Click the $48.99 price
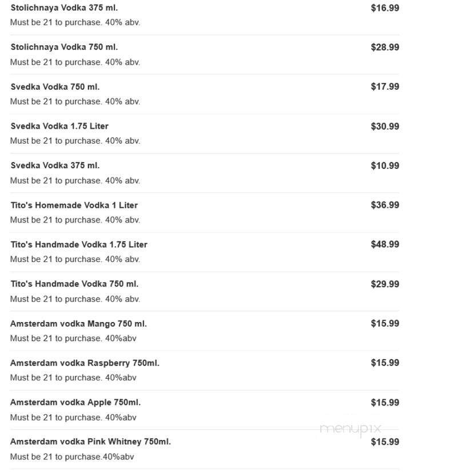The height and width of the screenshot is (476, 453). click(x=385, y=245)
